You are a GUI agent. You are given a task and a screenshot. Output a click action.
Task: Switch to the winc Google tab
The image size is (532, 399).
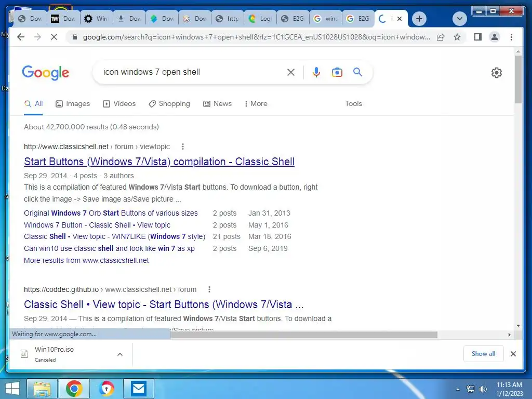(325, 19)
